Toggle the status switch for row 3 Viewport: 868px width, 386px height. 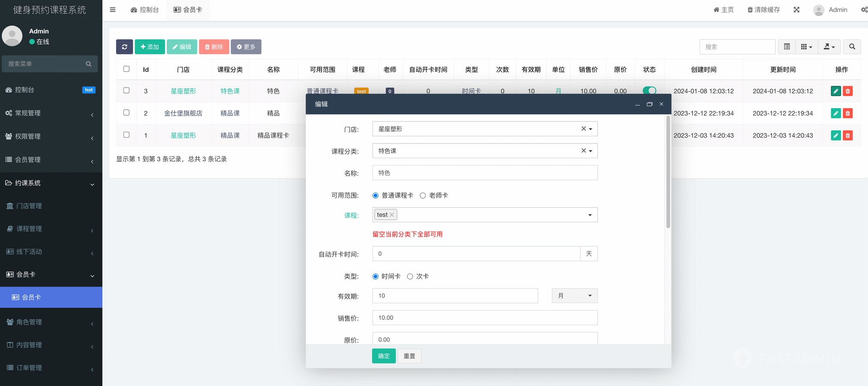tap(649, 90)
